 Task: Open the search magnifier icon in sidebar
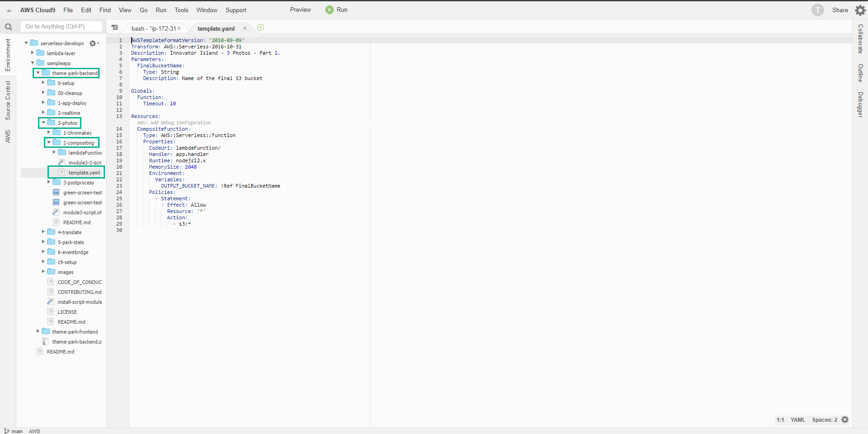[x=8, y=27]
